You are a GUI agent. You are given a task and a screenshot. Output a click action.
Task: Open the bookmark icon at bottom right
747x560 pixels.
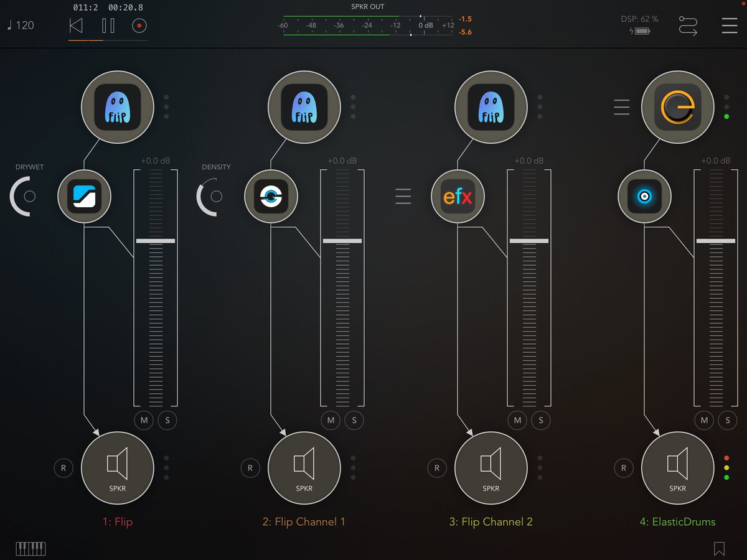[x=719, y=548]
